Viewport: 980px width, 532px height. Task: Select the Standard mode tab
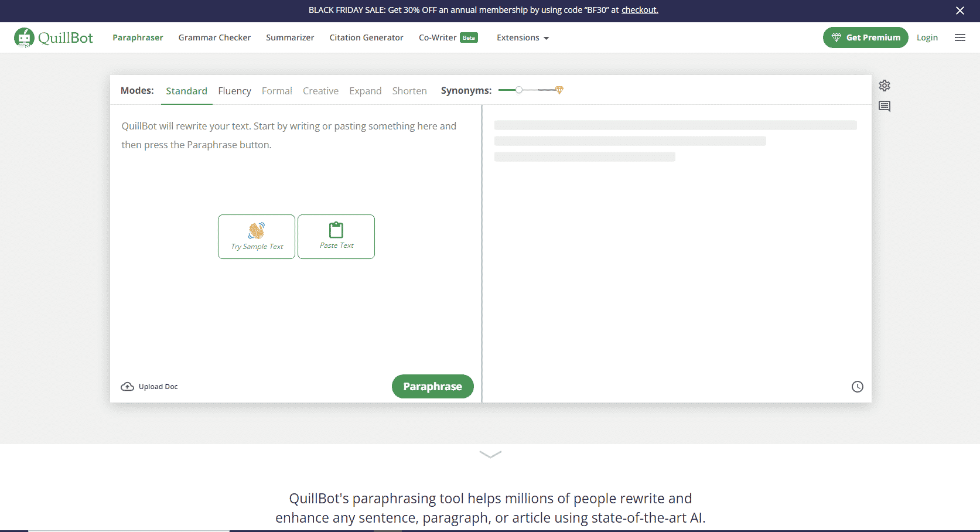pos(186,91)
